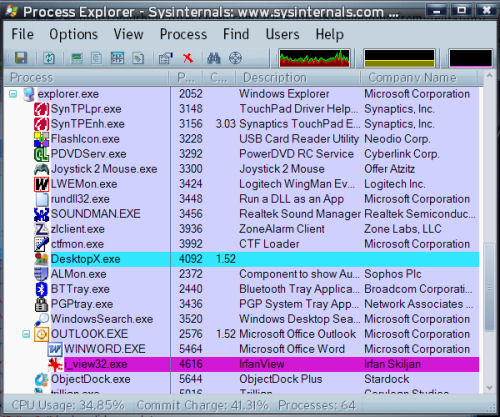The width and height of the screenshot is (500, 417).
Task: Click the vertical scrollbar thumb
Action: 489,287
